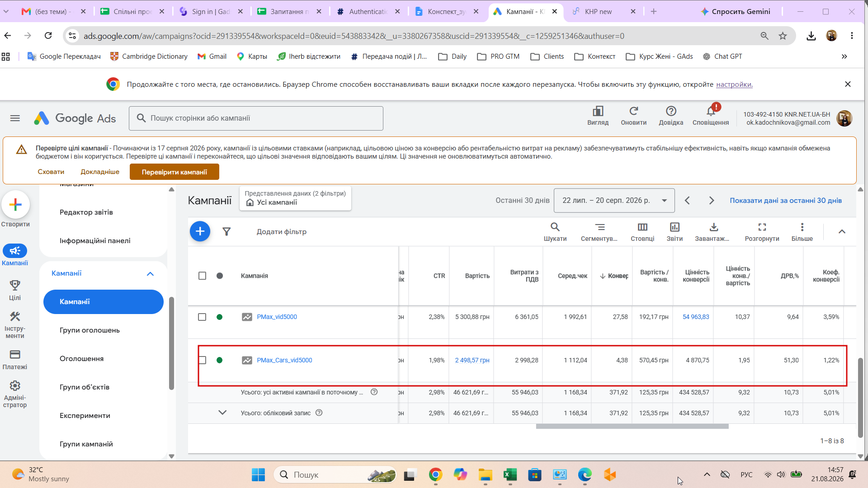This screenshot has width=868, height=488.
Task: Click the Звіти reports icon
Action: click(x=675, y=227)
